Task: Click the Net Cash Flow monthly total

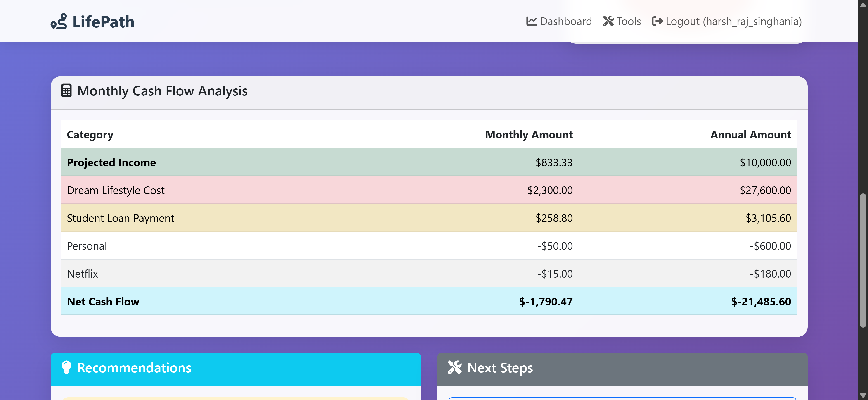Action: point(545,302)
